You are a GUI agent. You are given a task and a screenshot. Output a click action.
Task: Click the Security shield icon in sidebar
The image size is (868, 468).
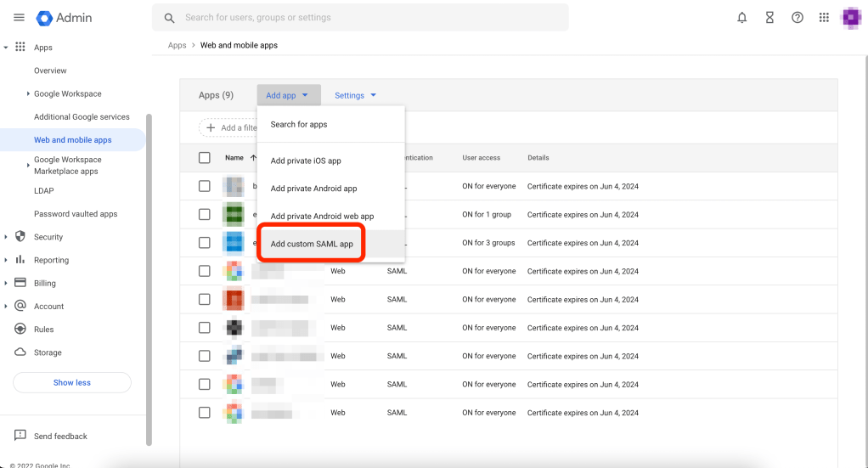click(x=20, y=237)
